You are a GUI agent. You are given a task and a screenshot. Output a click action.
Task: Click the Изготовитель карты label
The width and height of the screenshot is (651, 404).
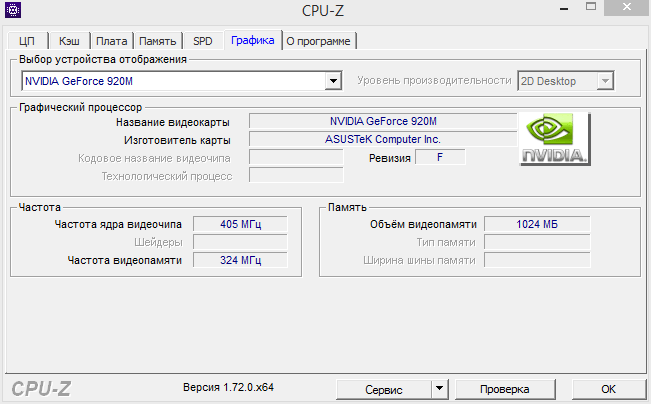pyautogui.click(x=177, y=140)
